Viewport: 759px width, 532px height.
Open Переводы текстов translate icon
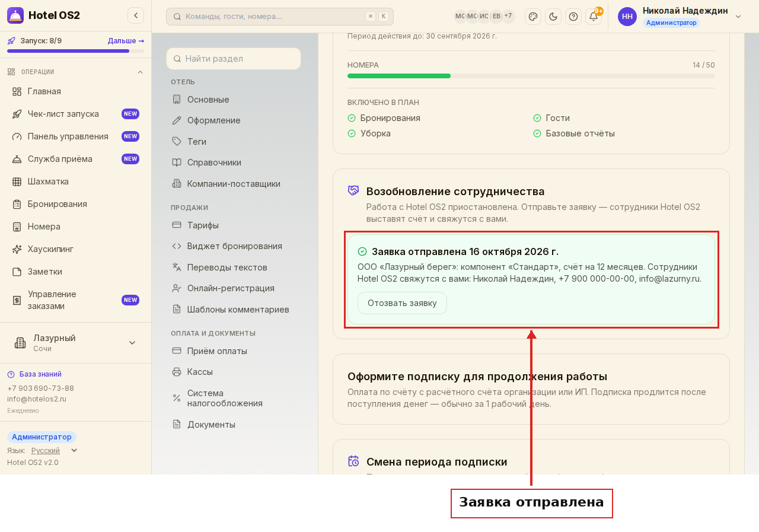[x=177, y=267]
